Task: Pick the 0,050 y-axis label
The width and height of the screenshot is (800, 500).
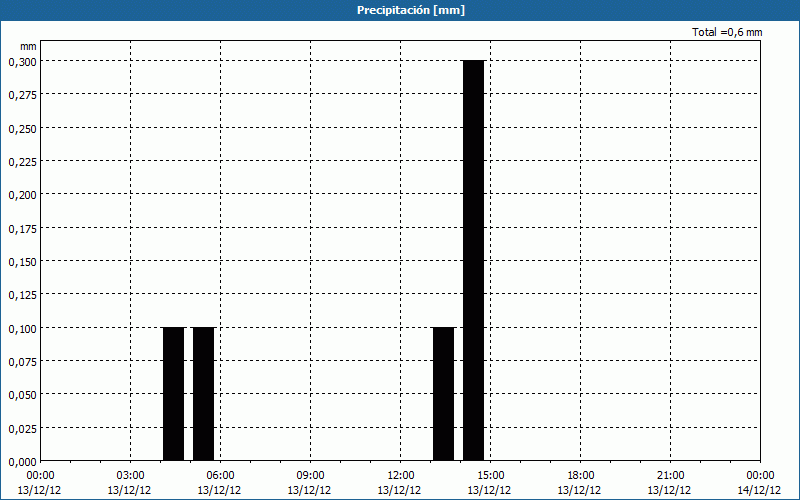Action: tap(22, 395)
